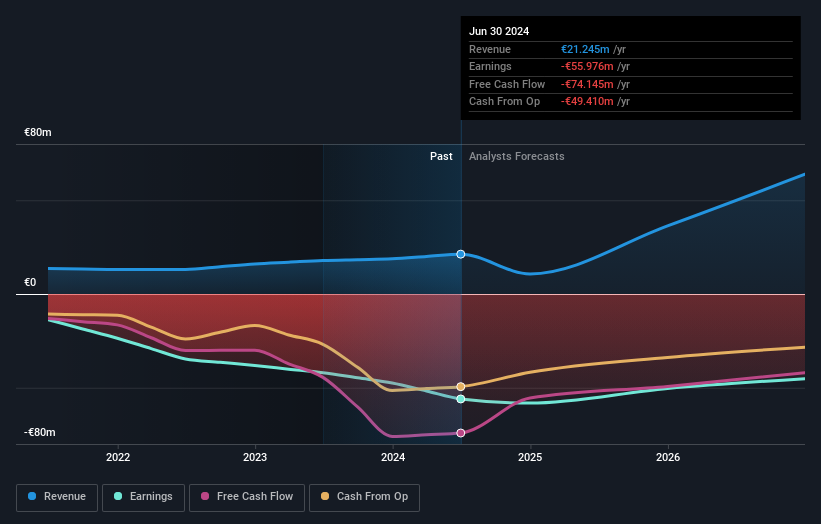Click the Free Cash Flow label in tooltip
The height and width of the screenshot is (524, 821).
click(x=507, y=84)
